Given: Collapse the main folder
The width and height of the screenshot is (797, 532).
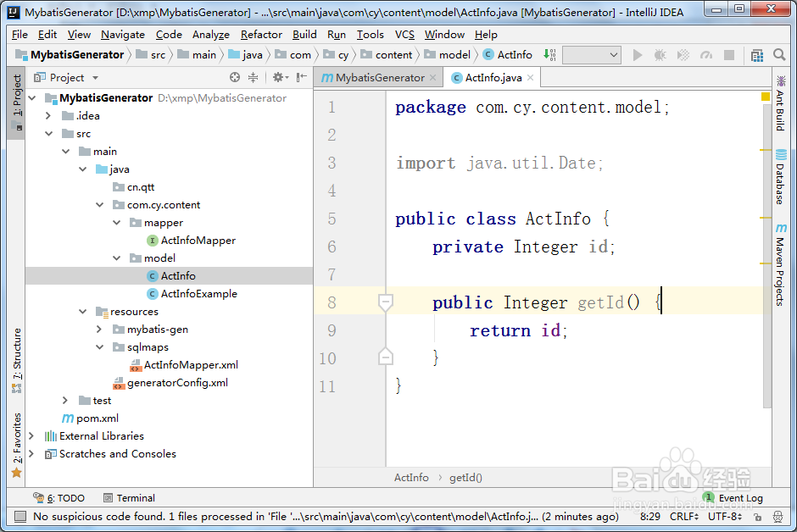Looking at the screenshot, I should [66, 152].
